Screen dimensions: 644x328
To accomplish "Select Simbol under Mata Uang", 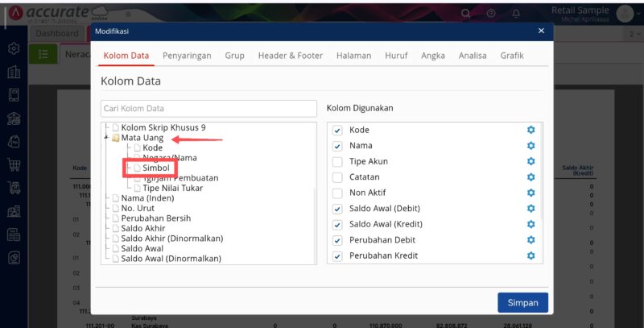I will point(155,168).
